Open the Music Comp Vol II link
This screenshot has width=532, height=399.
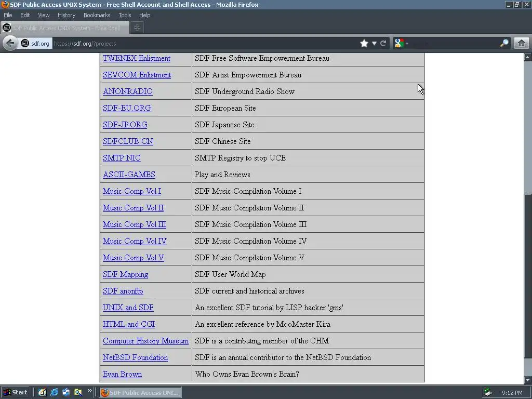pos(134,208)
